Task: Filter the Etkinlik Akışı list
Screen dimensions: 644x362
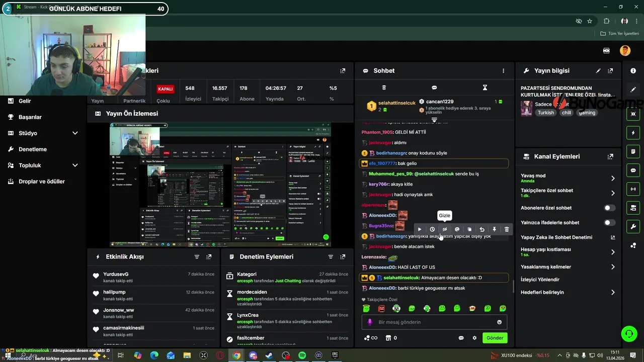Action: [x=197, y=256]
